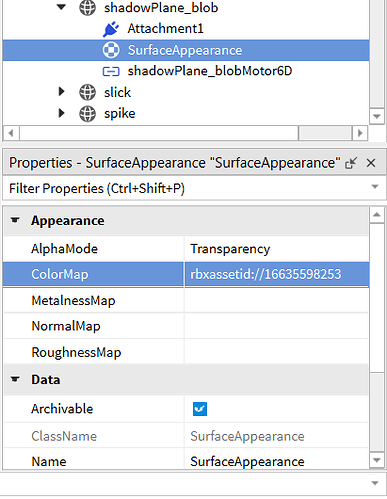Viewport: 387px width, 499px height.
Task: Click the ColorMap rbxassetid value field
Action: click(277, 274)
